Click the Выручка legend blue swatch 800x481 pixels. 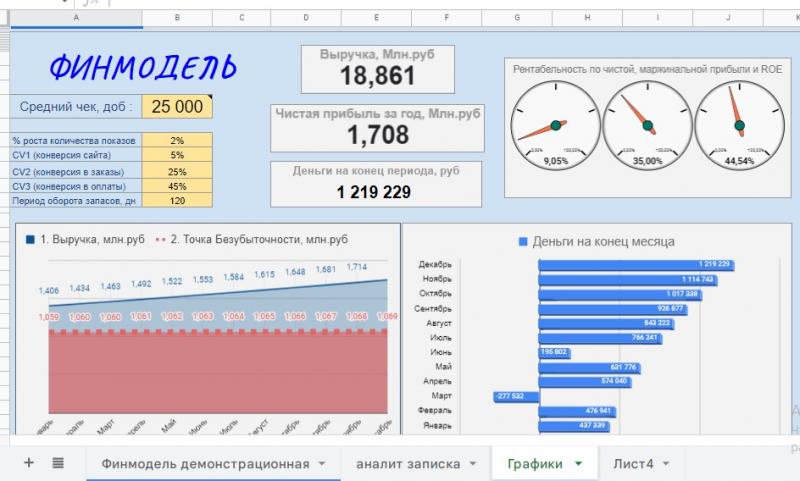point(30,239)
